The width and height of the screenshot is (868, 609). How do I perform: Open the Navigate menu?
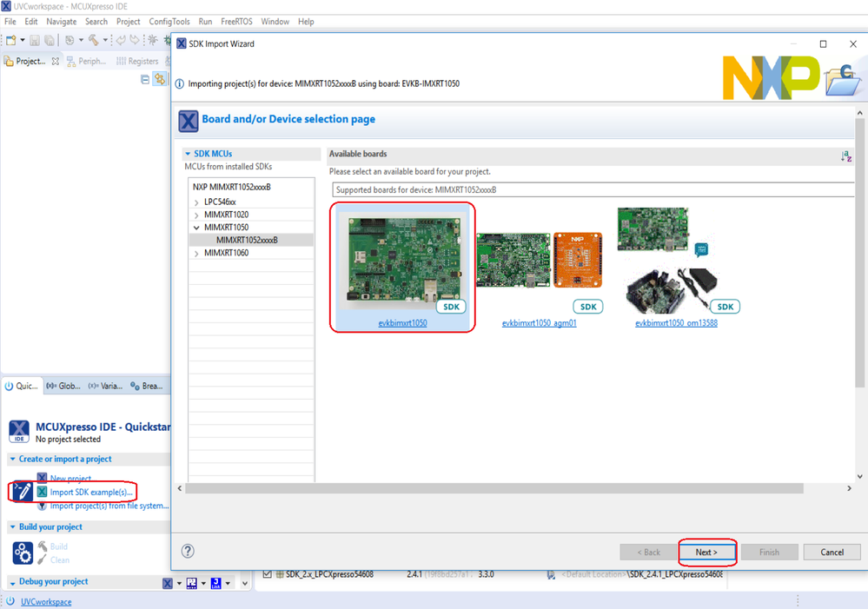[x=62, y=22]
